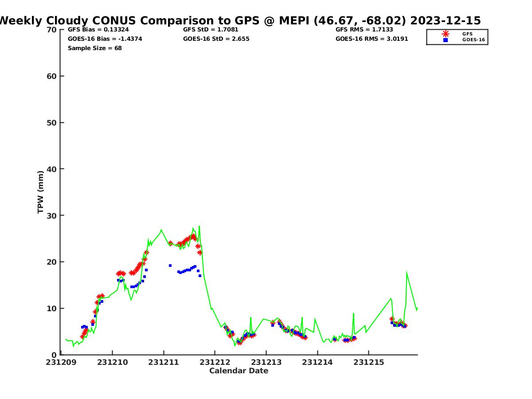Click the Calendar Date x-axis label

pyautogui.click(x=239, y=371)
